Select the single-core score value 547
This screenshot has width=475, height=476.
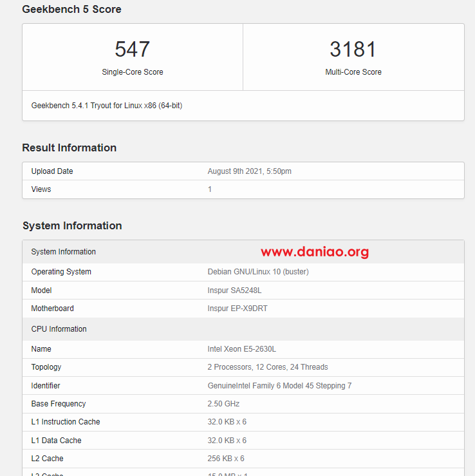click(x=132, y=49)
